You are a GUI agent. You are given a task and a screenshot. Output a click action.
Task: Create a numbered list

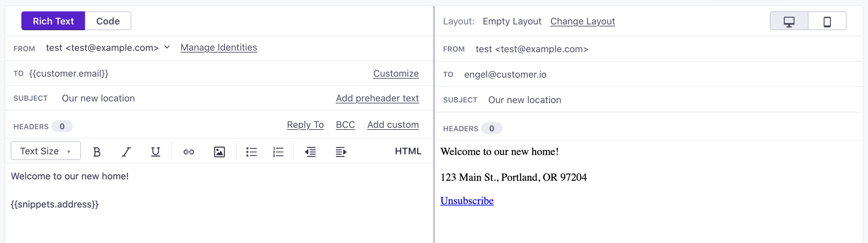278,152
